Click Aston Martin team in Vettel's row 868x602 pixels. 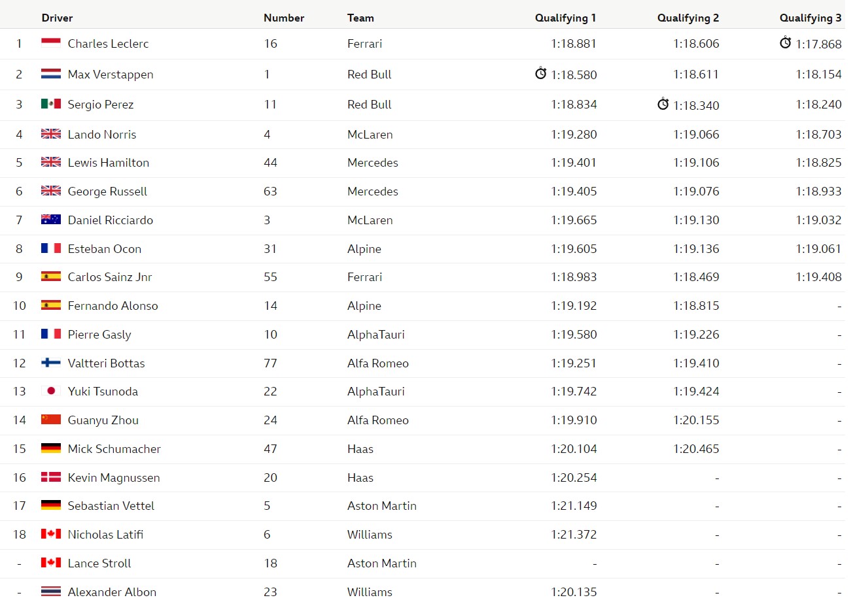[382, 506]
